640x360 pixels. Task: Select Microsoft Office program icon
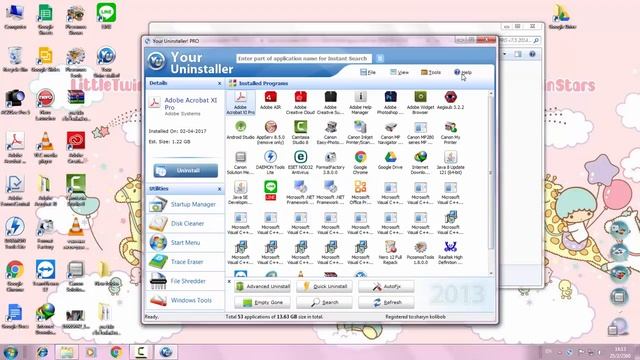click(x=360, y=193)
